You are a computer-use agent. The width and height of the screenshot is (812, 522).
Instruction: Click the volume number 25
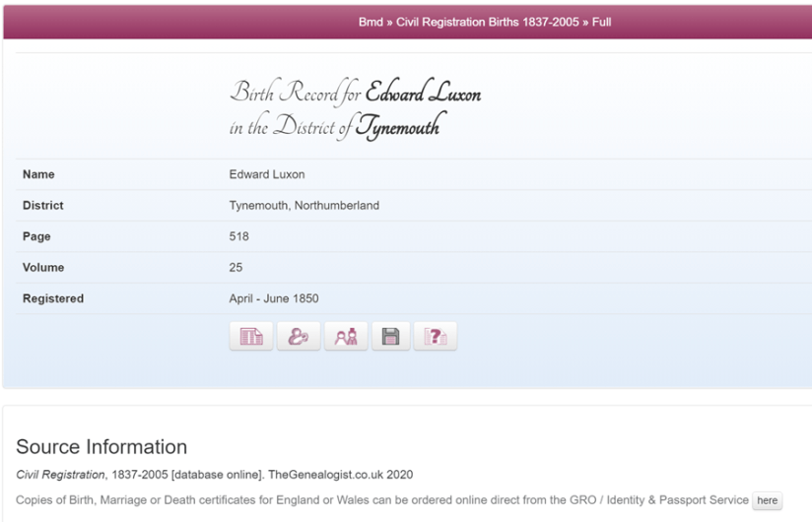click(x=236, y=267)
